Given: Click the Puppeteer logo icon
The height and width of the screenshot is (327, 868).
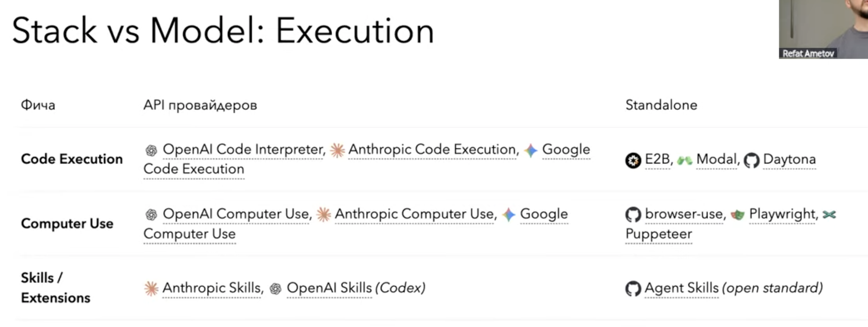Looking at the screenshot, I should (x=829, y=214).
